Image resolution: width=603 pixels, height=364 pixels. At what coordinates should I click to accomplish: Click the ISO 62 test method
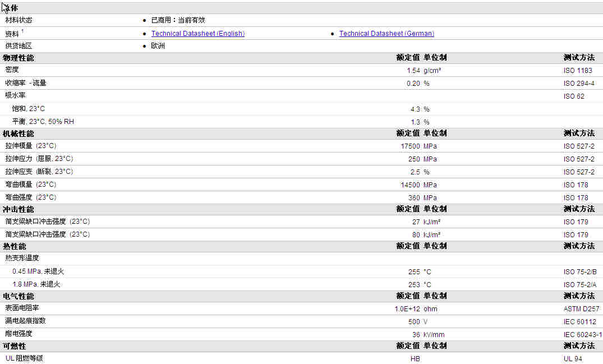click(x=574, y=96)
